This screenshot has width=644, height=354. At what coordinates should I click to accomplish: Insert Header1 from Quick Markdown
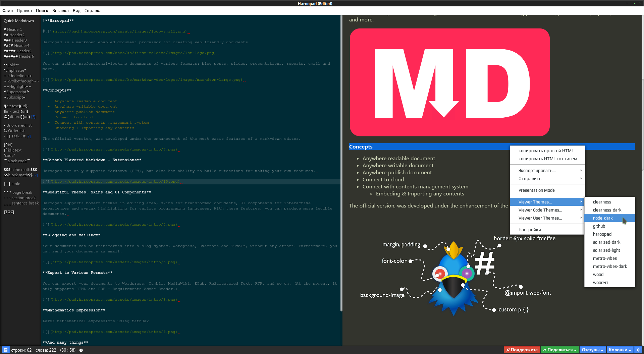pyautogui.click(x=13, y=29)
